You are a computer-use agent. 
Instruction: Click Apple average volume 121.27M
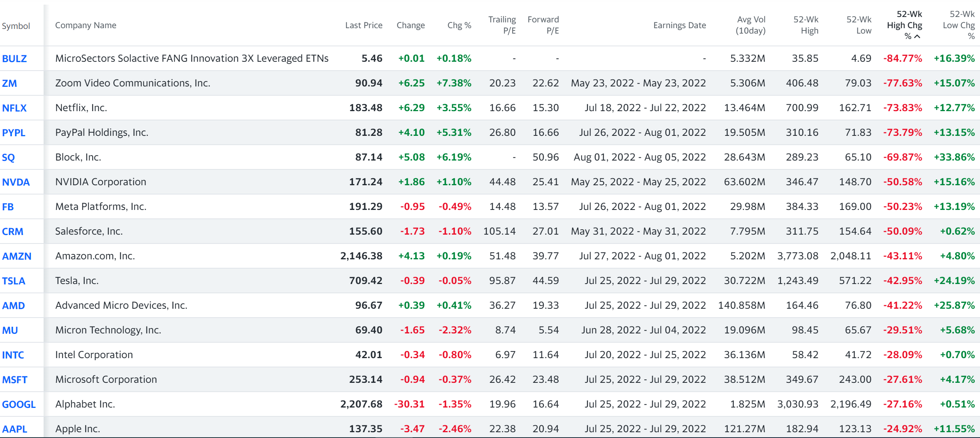(745, 429)
